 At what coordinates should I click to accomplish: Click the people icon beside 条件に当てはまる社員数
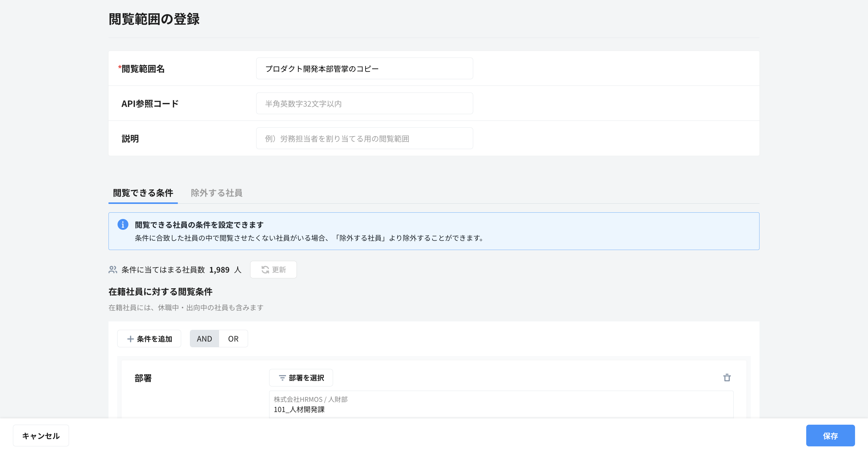click(112, 270)
